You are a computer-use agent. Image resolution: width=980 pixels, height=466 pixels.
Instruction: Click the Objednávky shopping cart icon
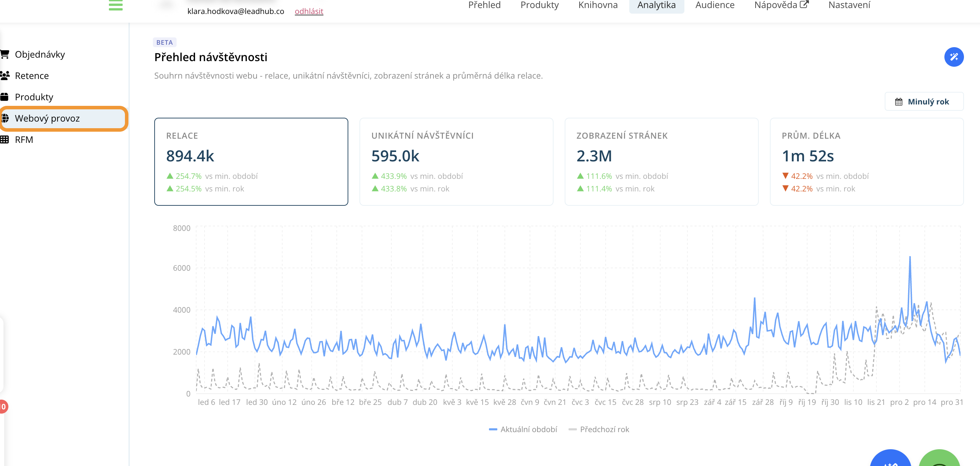coord(5,54)
